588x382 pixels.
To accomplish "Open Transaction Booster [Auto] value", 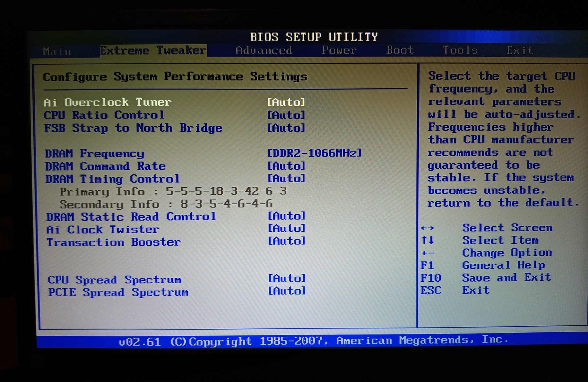I will point(287,241).
